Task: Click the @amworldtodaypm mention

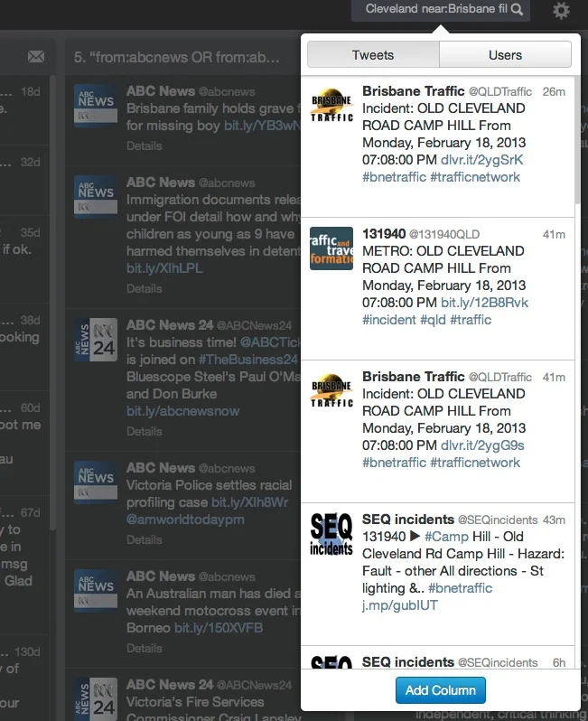Action: click(185, 520)
